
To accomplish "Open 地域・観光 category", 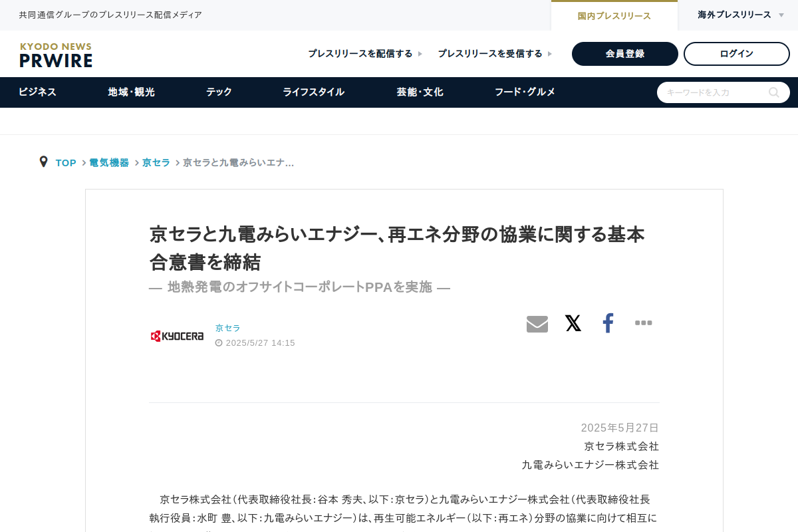I will (132, 92).
